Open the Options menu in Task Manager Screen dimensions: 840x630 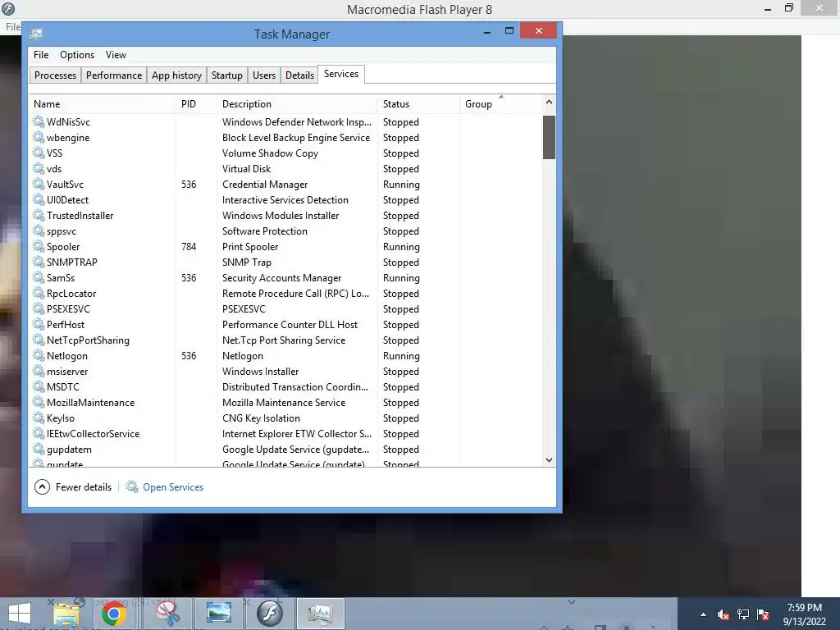click(x=76, y=55)
